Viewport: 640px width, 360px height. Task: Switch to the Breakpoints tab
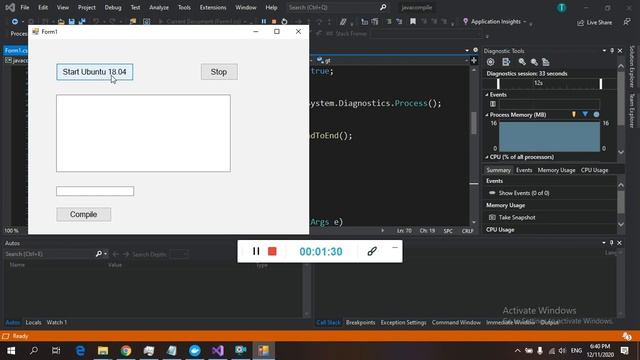click(x=360, y=322)
